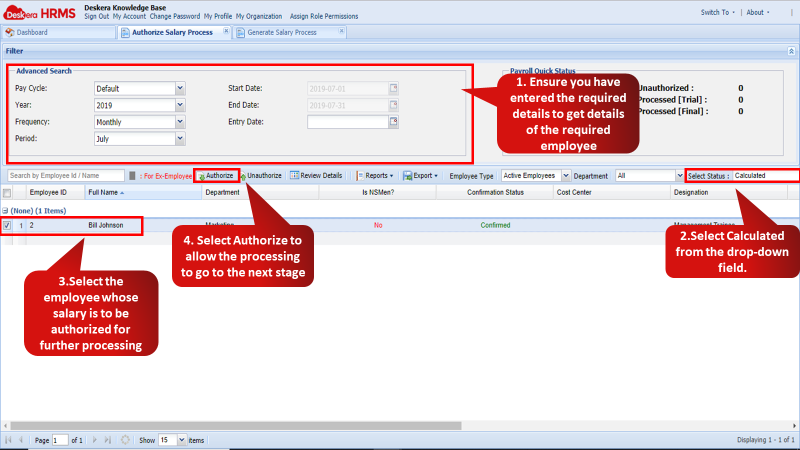Viewport: 800px width, 450px height.
Task: Sort by the Employee ID column header
Action: coord(55,193)
